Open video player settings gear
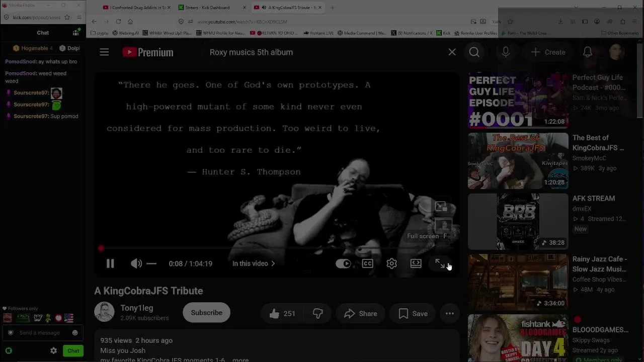This screenshot has height=362, width=644. click(x=391, y=263)
